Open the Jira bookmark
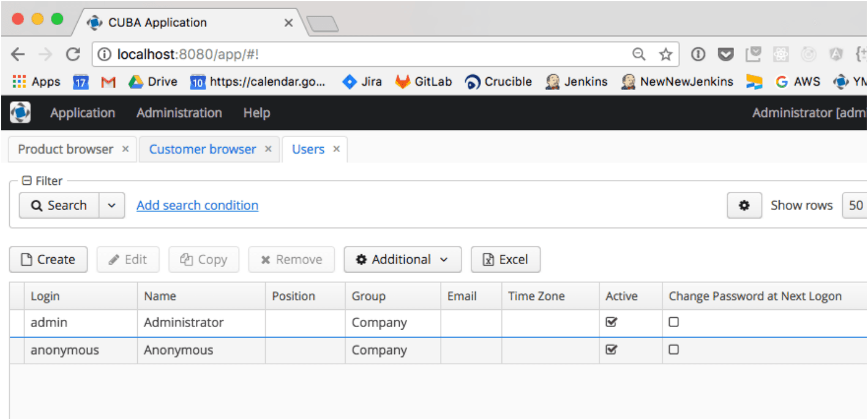 (362, 81)
